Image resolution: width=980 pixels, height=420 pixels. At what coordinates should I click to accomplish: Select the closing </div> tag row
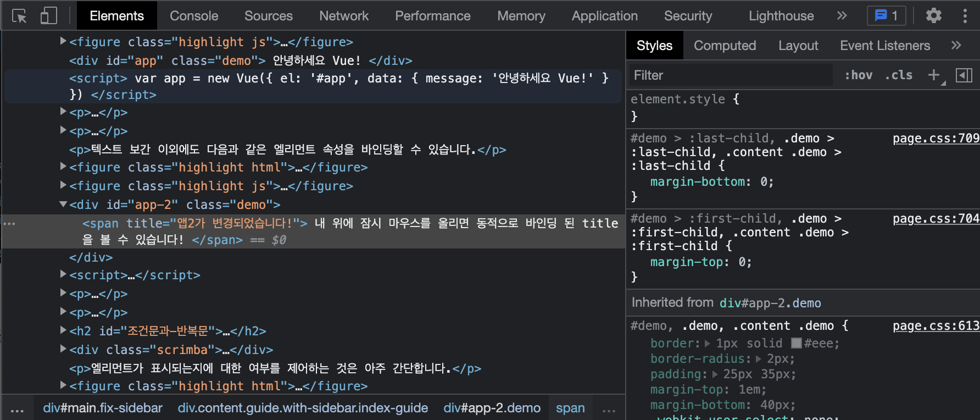click(313, 257)
